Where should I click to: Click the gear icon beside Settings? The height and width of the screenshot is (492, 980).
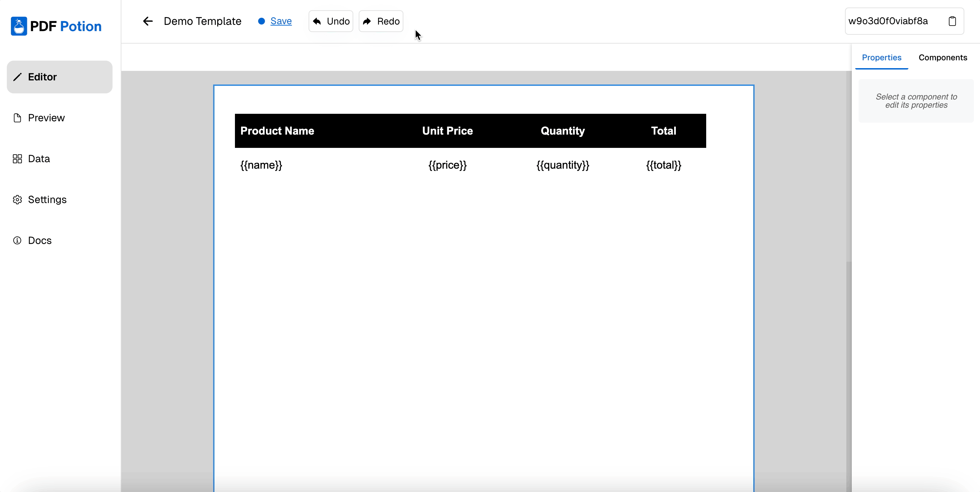tap(17, 200)
